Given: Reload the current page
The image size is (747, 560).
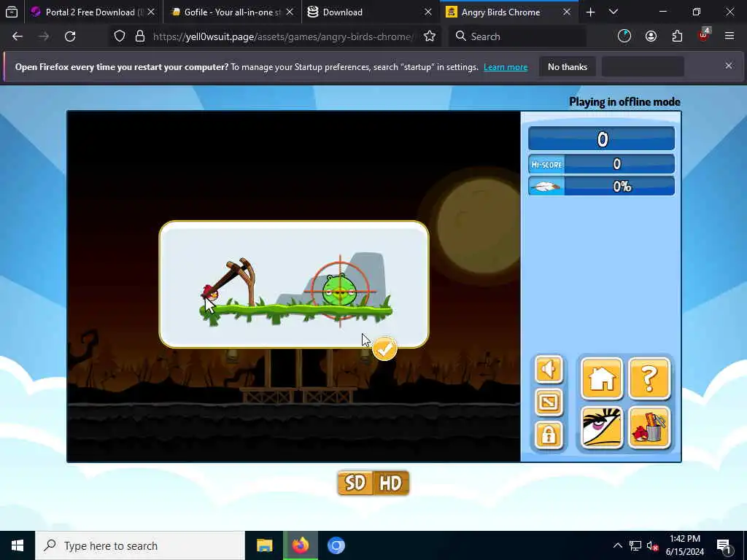Looking at the screenshot, I should (70, 36).
